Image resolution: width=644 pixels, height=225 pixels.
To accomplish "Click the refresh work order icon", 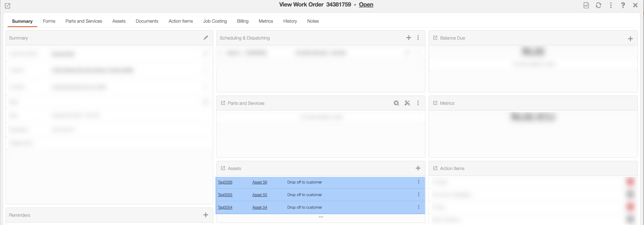I will [598, 5].
